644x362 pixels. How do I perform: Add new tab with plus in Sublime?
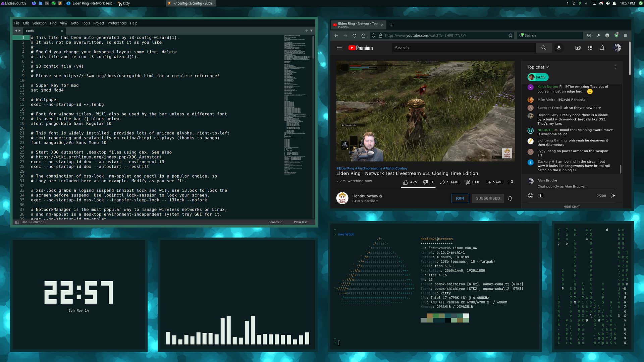[x=307, y=31]
